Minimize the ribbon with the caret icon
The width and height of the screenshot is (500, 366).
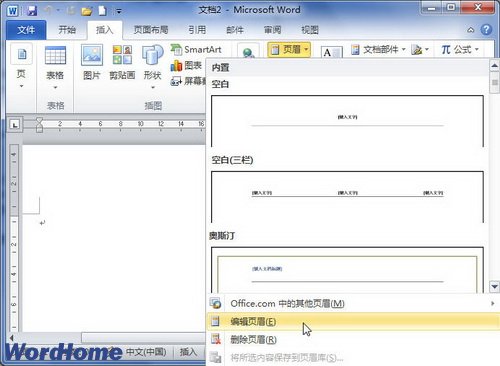pos(471,30)
